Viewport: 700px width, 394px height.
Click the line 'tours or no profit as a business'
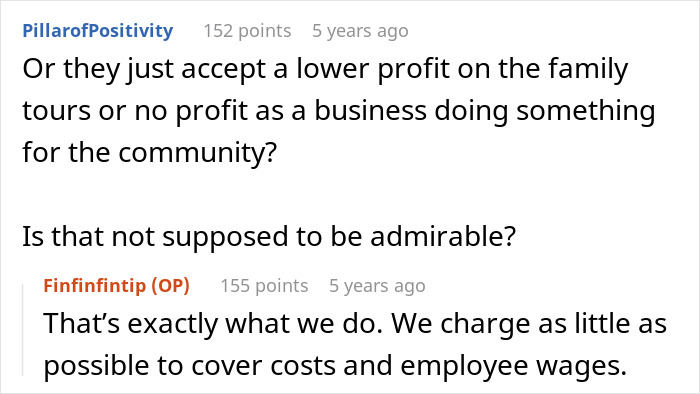pos(339,111)
